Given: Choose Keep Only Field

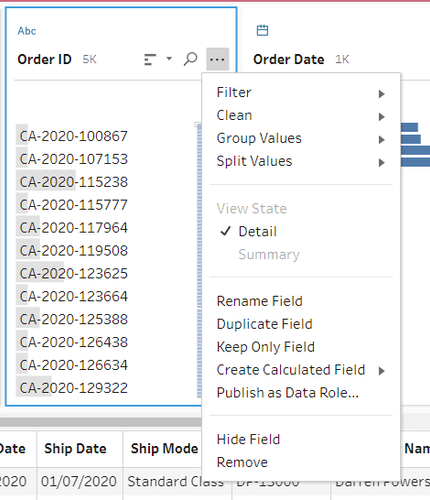Looking at the screenshot, I should pos(301,347).
